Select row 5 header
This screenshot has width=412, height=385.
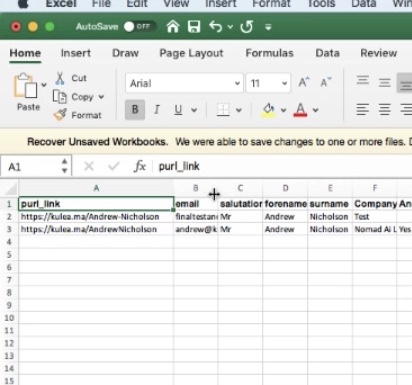(9, 255)
